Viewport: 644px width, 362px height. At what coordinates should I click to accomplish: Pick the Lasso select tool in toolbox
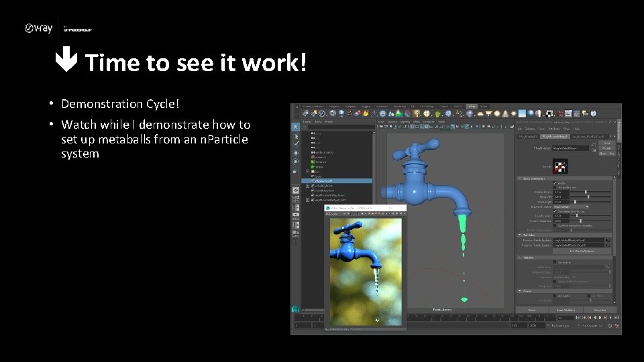pyautogui.click(x=296, y=136)
